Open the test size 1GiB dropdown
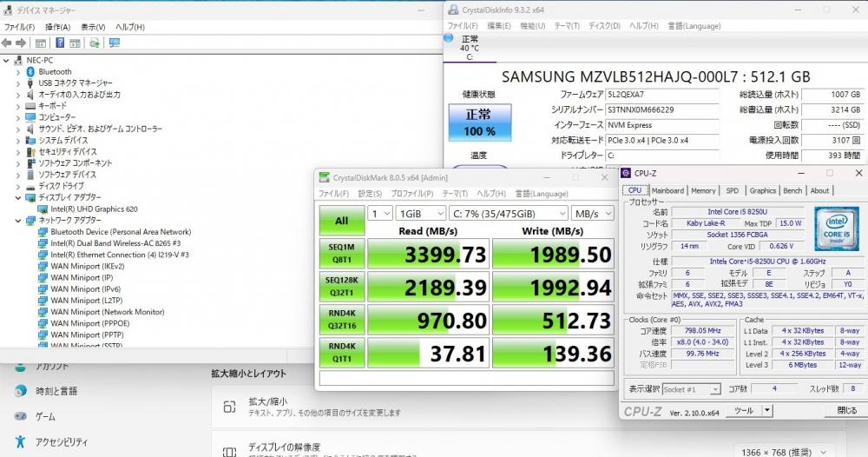The height and width of the screenshot is (457, 868). [x=421, y=213]
